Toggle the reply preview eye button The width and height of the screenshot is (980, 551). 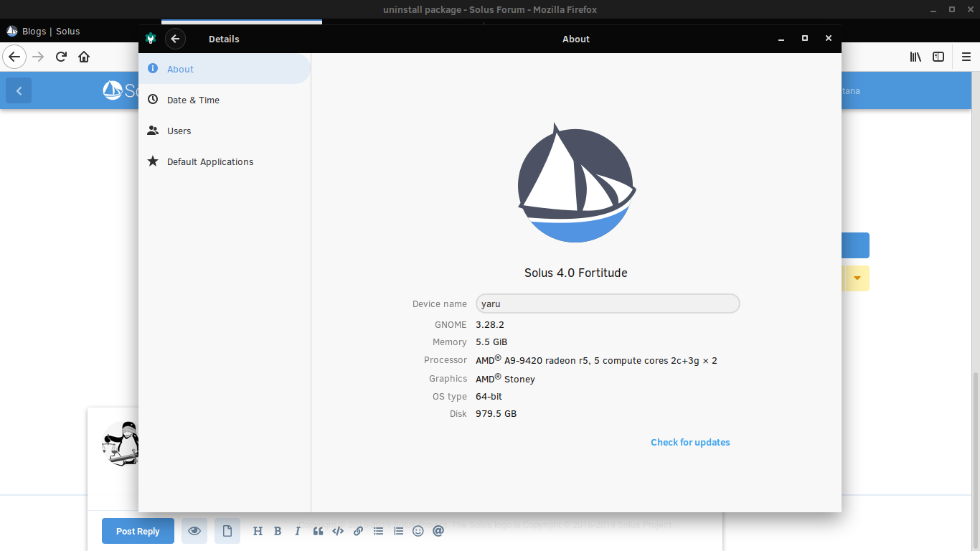[194, 531]
